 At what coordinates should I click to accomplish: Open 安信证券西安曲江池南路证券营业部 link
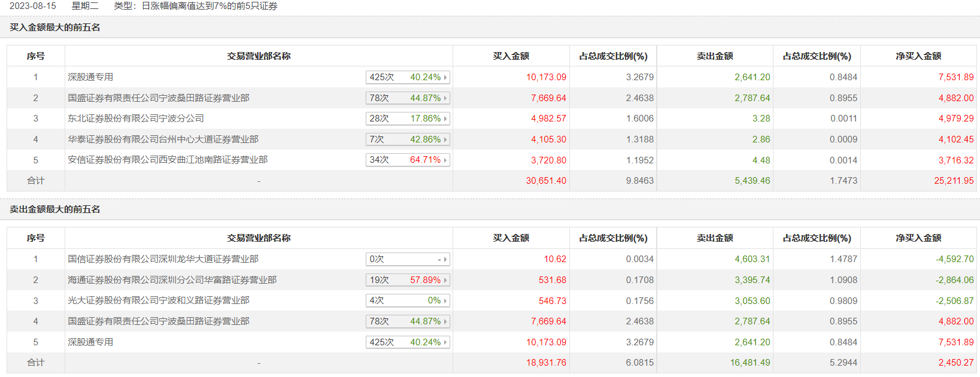[x=168, y=160]
